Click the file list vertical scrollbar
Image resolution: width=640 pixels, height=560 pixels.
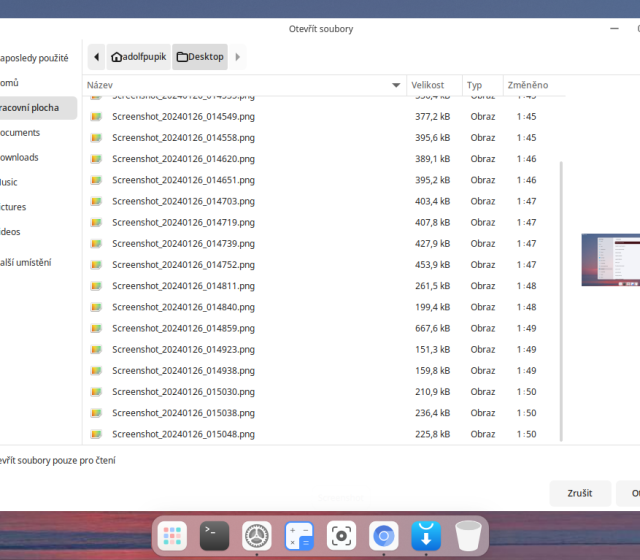point(560,300)
